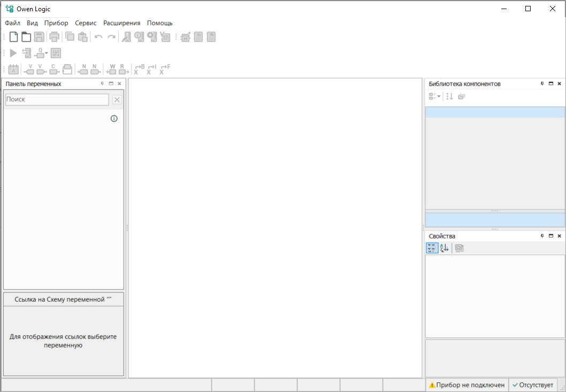The width and height of the screenshot is (566, 392).
Task: Click the library sort icon
Action: point(449,96)
